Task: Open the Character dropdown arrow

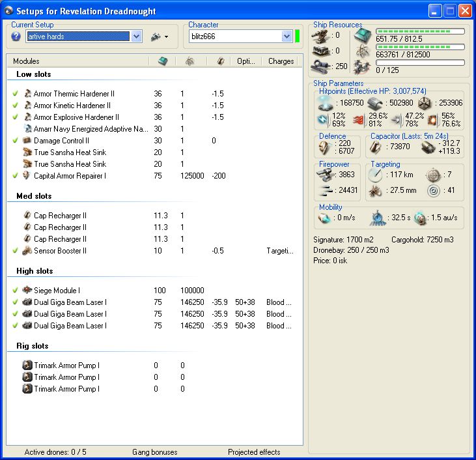Action: (287, 36)
